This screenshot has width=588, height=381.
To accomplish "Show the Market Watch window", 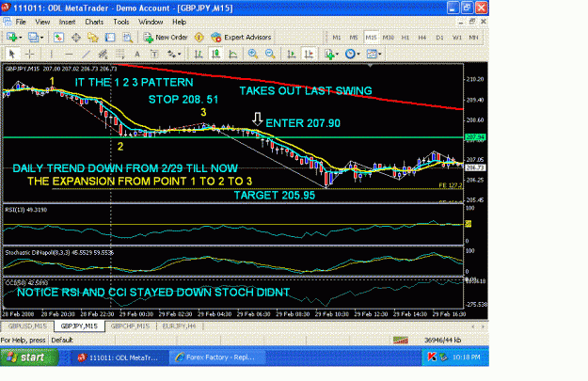I will pos(58,37).
